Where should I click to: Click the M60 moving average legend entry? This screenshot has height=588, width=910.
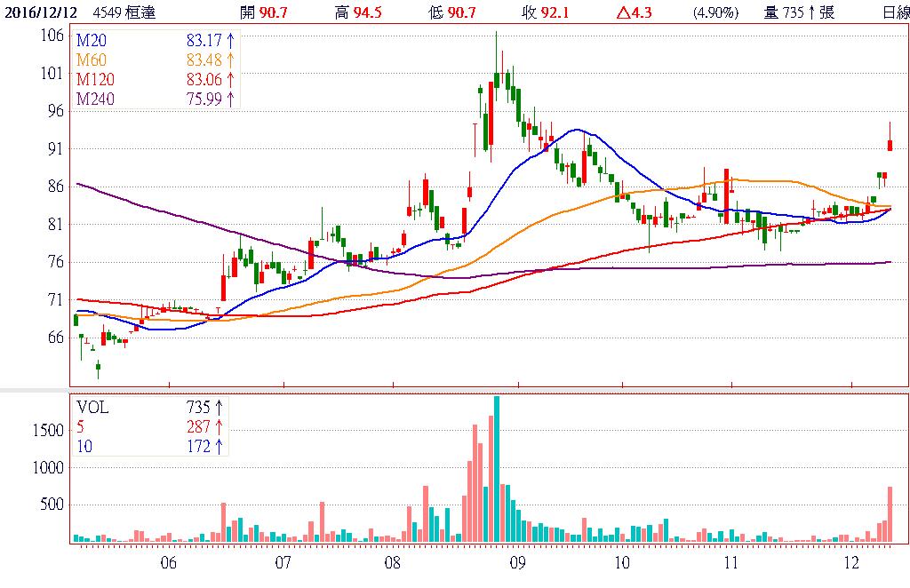pyautogui.click(x=90, y=60)
